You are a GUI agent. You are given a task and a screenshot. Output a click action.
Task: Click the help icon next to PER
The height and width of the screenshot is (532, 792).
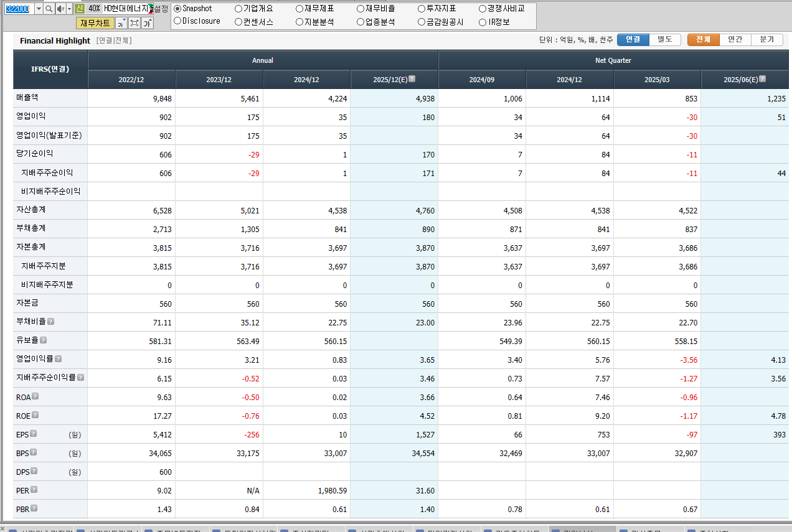click(x=34, y=490)
